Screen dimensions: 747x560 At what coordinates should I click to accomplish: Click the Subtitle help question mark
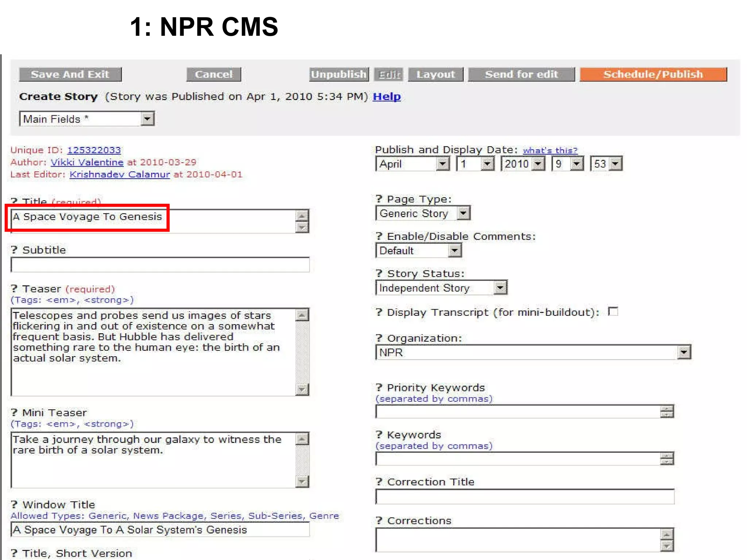coord(14,250)
